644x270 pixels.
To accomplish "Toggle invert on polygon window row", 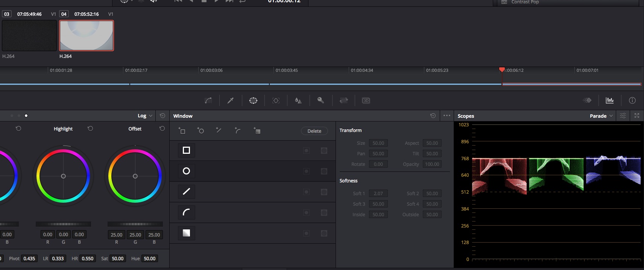I will coord(307,192).
